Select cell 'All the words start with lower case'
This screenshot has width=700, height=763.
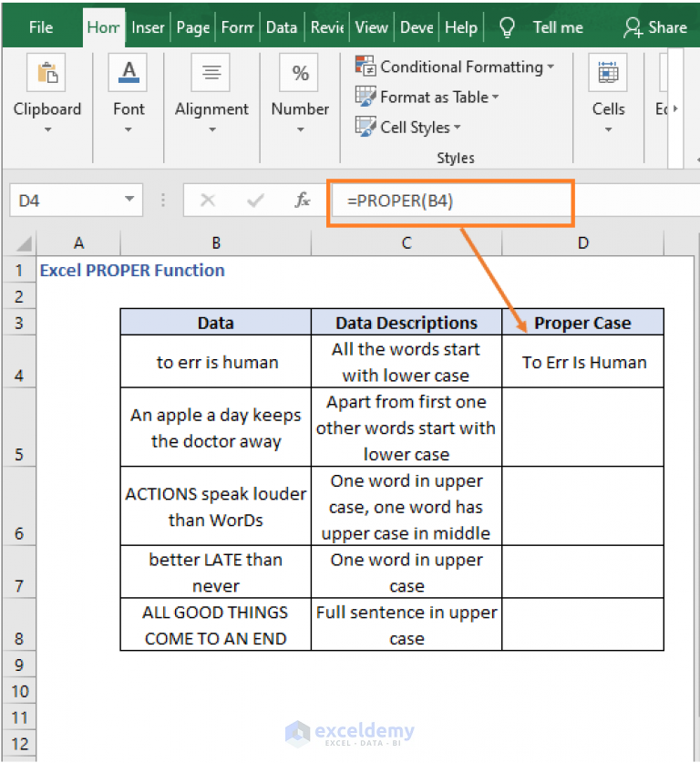[407, 362]
